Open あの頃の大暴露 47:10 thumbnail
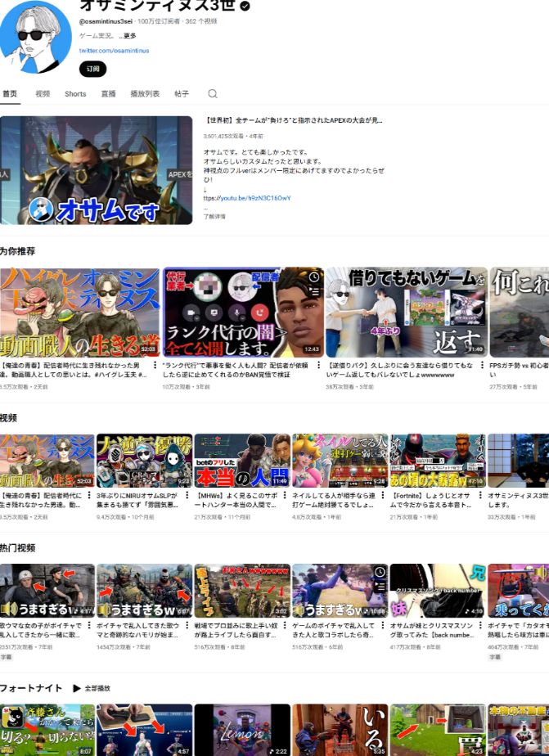 coord(439,461)
